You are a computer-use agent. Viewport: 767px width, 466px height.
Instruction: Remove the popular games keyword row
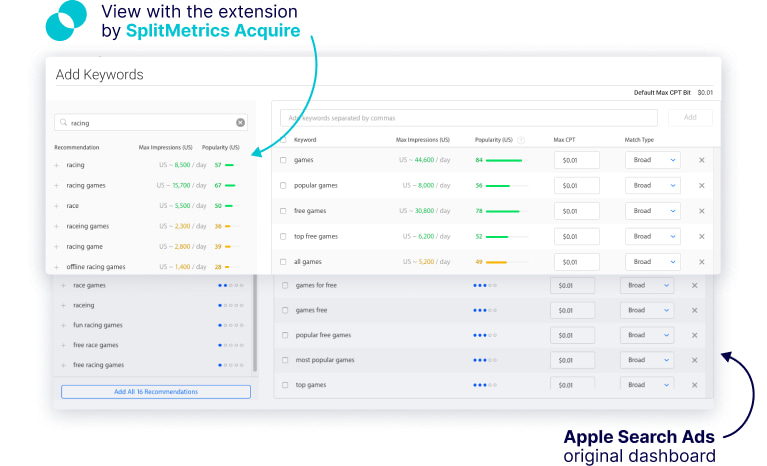(701, 185)
